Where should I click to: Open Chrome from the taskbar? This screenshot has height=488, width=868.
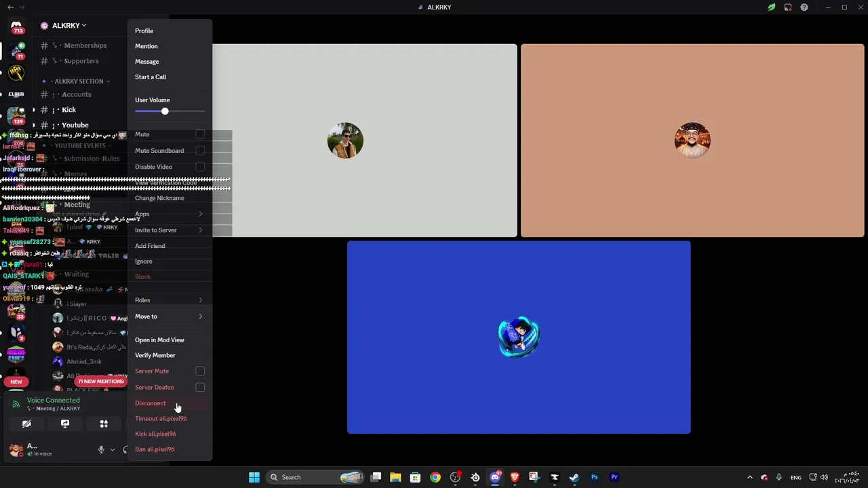point(435,477)
